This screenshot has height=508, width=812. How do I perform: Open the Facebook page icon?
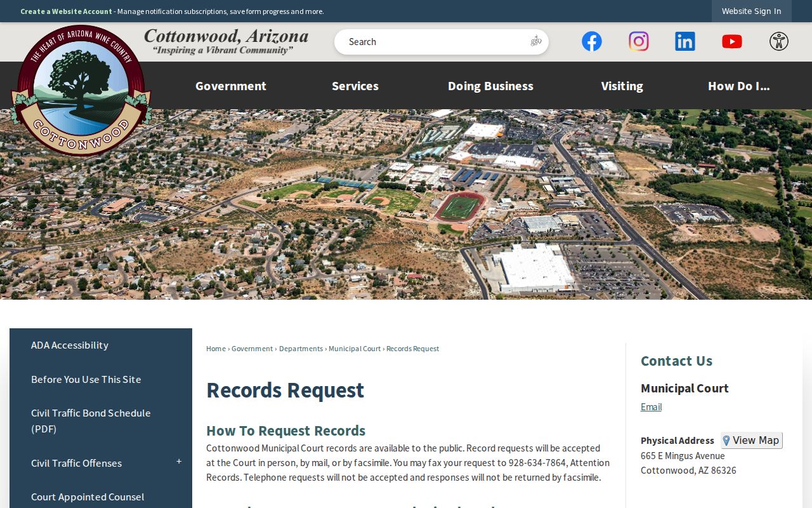pyautogui.click(x=592, y=41)
